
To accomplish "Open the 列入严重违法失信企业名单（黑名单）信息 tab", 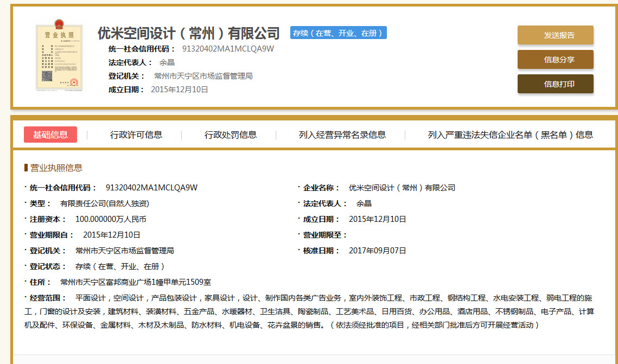I will (511, 135).
